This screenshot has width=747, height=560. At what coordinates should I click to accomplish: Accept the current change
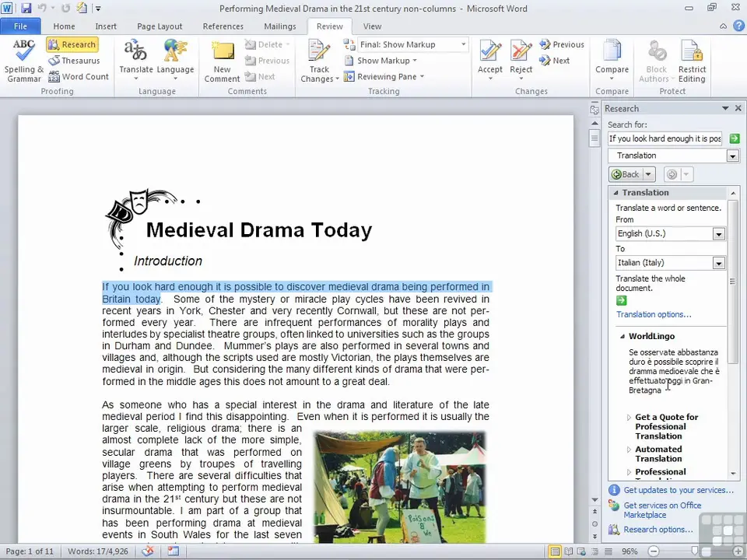[490, 61]
